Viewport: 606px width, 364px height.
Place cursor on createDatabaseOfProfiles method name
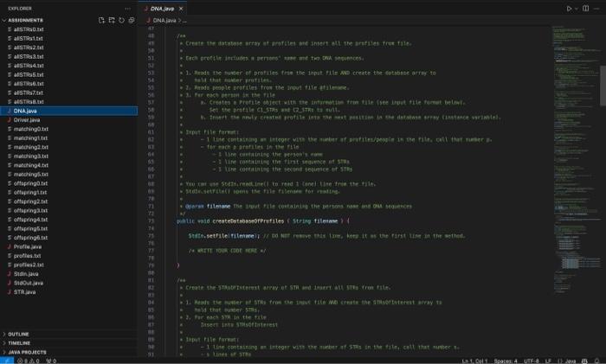[x=248, y=221]
